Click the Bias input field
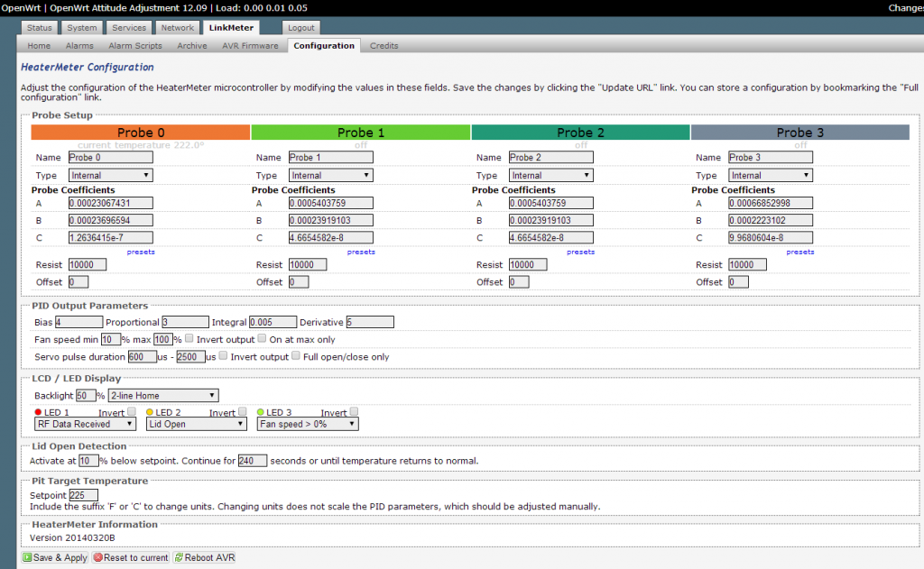Screen dimensions: 924x569 (79, 322)
